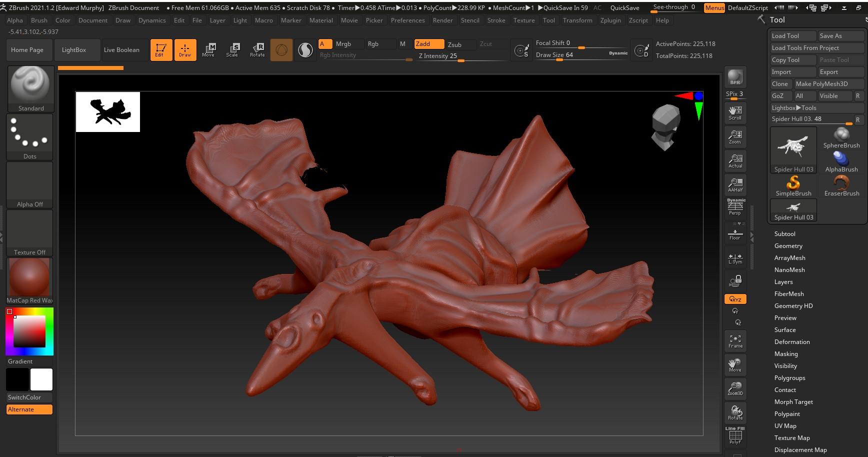Open the Stroke menu

tap(496, 20)
